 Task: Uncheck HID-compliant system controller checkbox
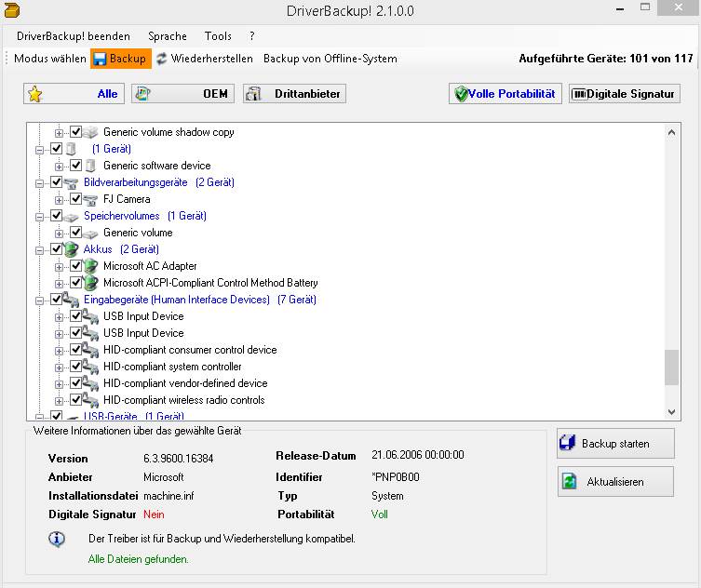pyautogui.click(x=75, y=367)
